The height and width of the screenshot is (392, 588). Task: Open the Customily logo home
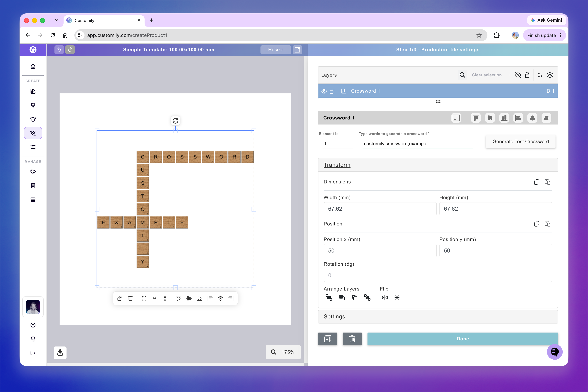coord(33,50)
